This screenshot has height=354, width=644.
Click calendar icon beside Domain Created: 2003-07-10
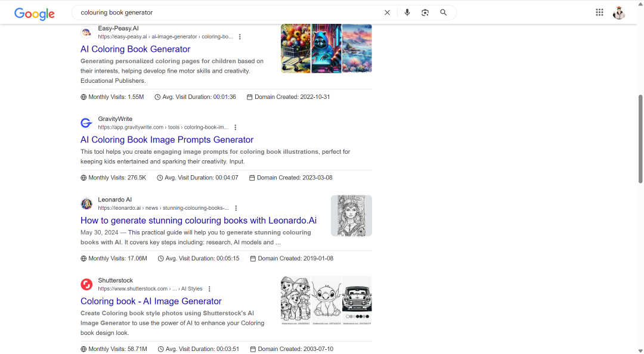[x=253, y=349]
